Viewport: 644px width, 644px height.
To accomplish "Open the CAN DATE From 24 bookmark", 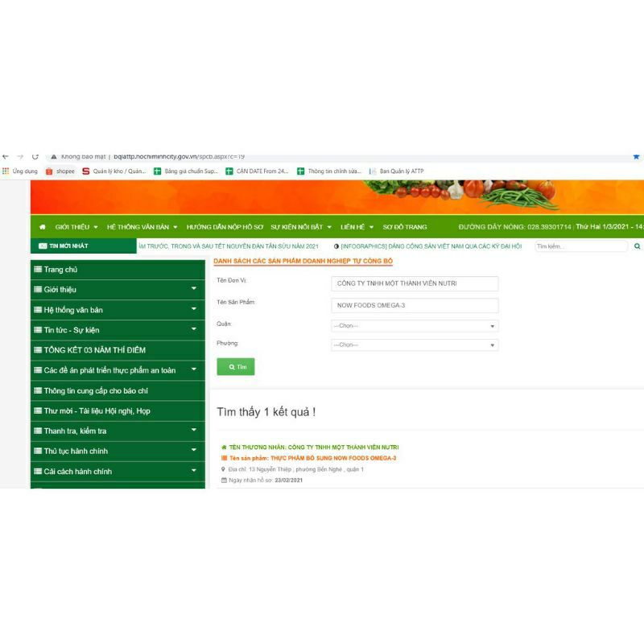I will pos(257,171).
